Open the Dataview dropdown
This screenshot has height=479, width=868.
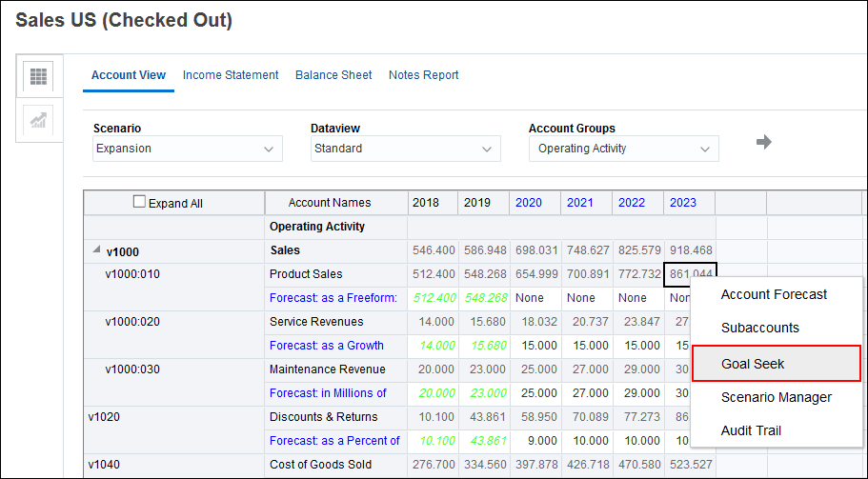click(x=406, y=149)
